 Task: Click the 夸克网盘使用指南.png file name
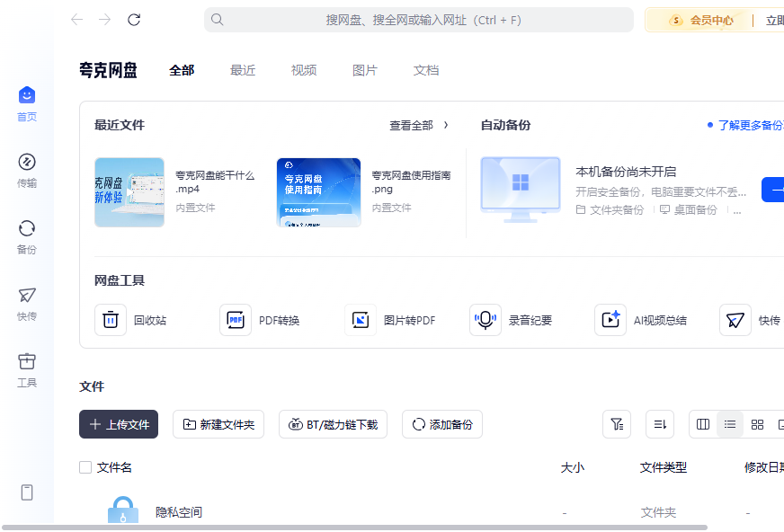click(x=411, y=182)
